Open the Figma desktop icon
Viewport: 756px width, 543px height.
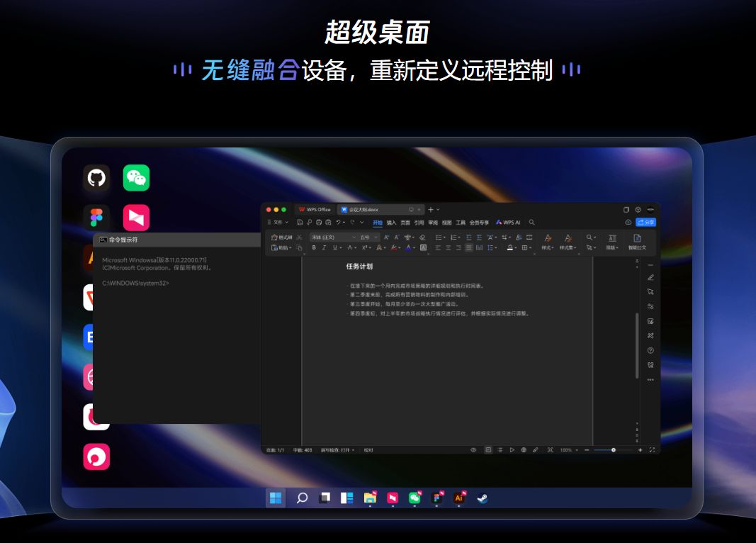coord(96,218)
